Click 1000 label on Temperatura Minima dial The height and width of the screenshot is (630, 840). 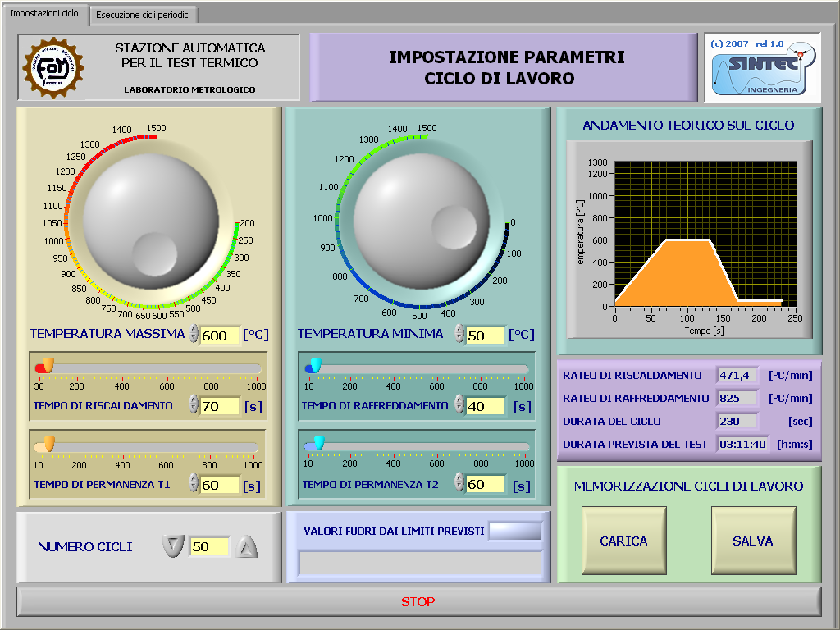[323, 218]
